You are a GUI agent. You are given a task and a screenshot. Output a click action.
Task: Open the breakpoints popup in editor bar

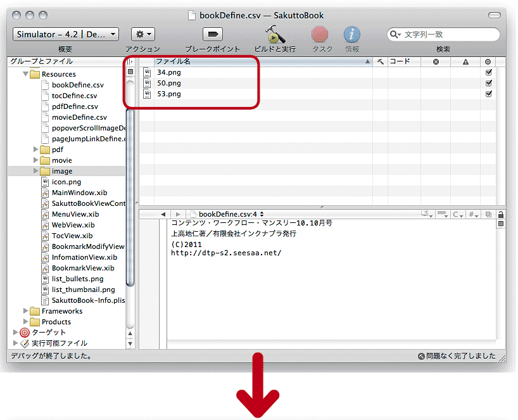443,214
